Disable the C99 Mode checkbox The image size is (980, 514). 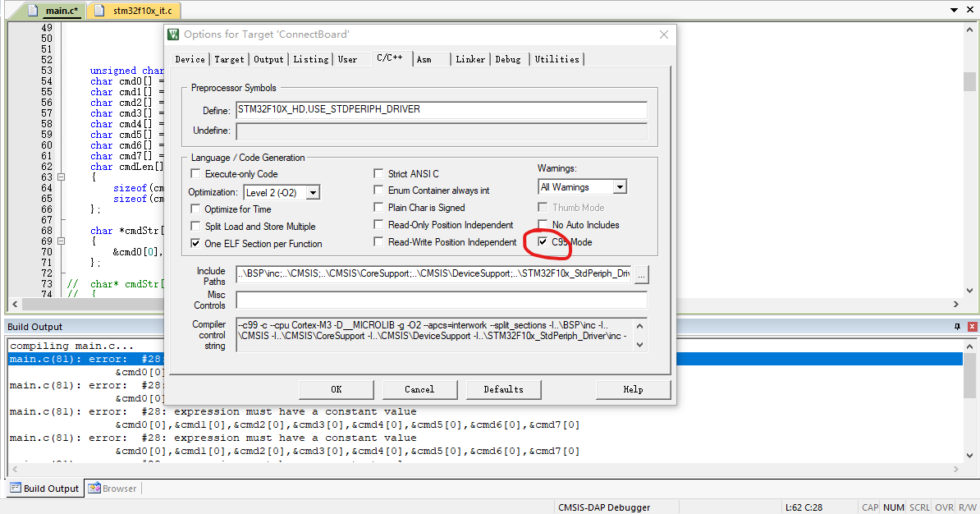543,241
